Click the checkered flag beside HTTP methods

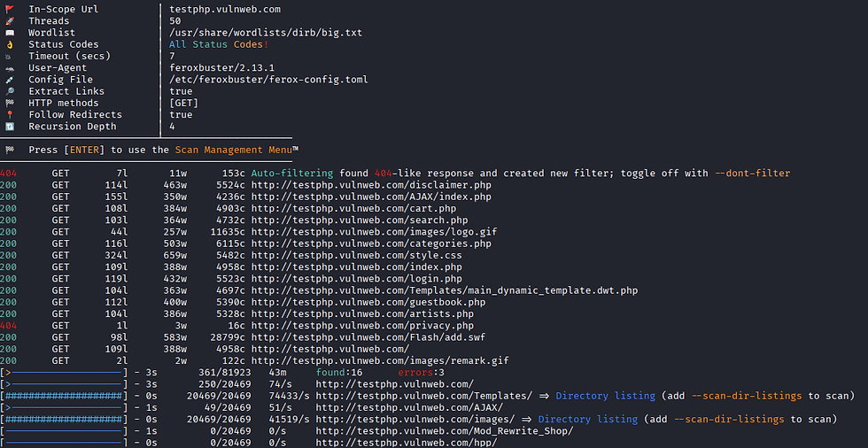9,103
